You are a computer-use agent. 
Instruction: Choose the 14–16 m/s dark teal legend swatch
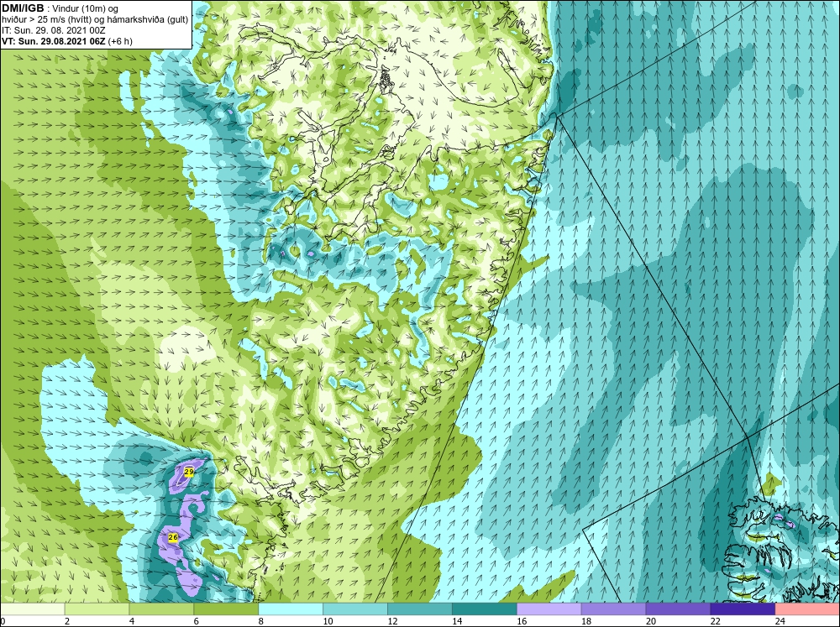(x=485, y=609)
